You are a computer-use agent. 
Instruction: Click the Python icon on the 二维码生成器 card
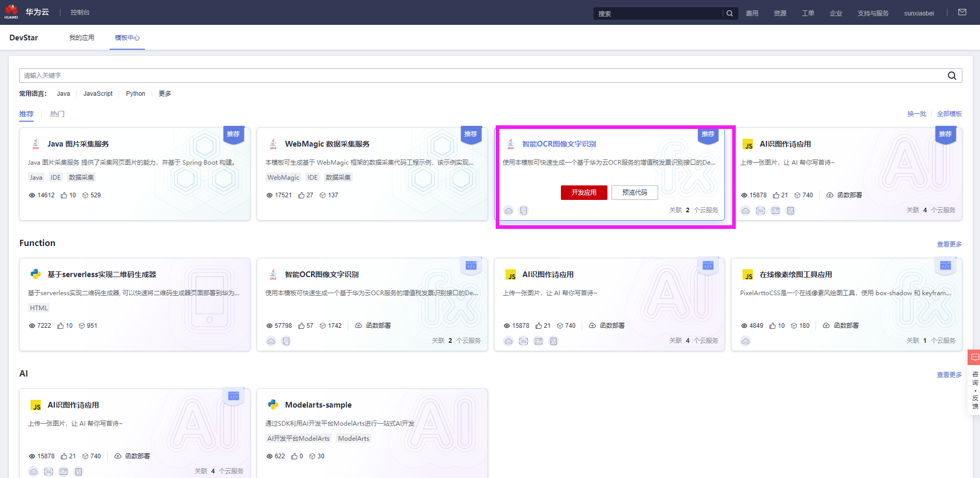[x=36, y=274]
